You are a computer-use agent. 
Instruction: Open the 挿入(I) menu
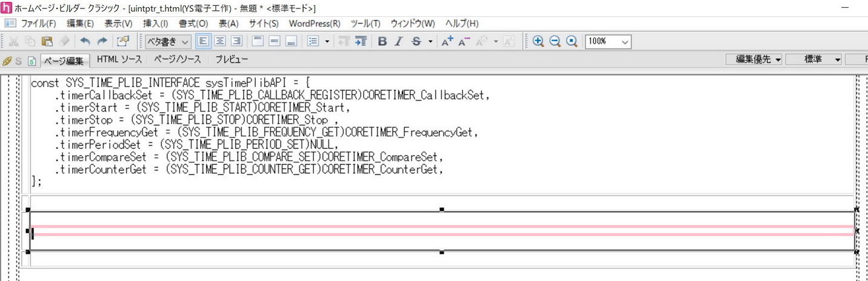(155, 24)
